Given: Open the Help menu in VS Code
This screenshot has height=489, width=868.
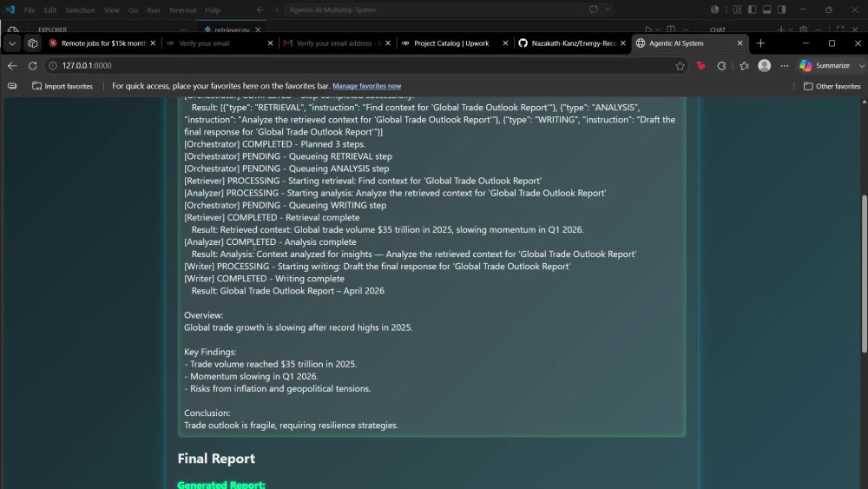Looking at the screenshot, I should click(x=213, y=10).
